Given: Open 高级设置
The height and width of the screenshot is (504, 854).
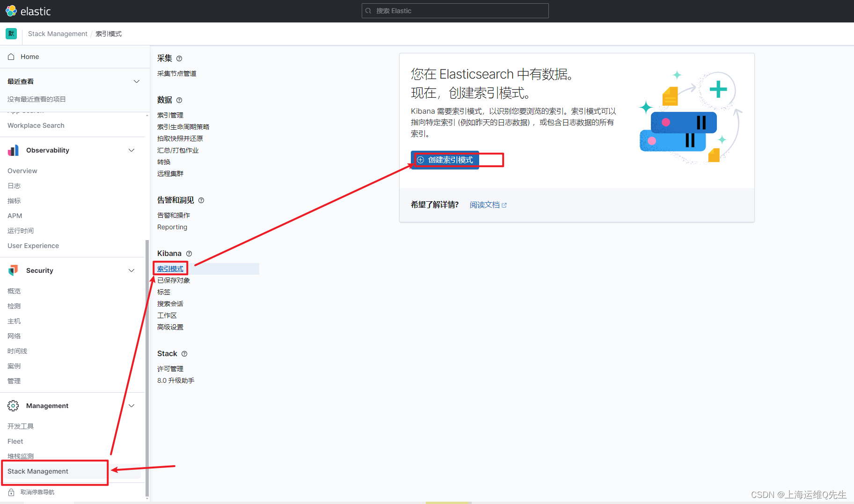Looking at the screenshot, I should 170,327.
